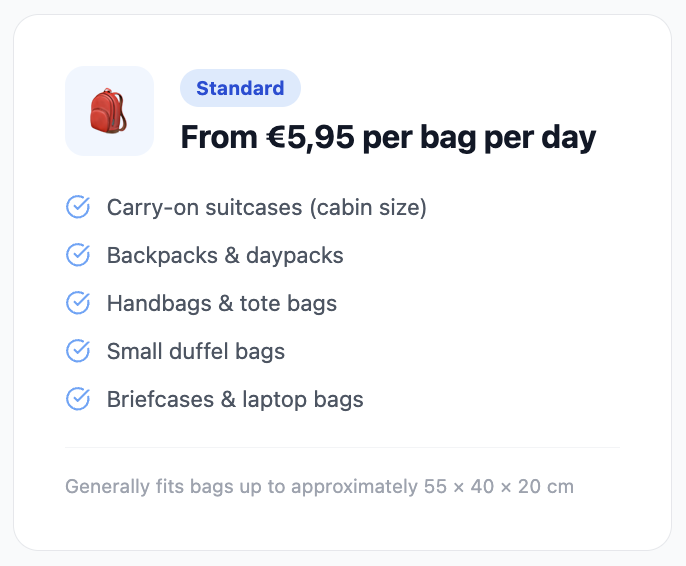Click the "Small duffel bags" text
The height and width of the screenshot is (566, 686).
click(196, 351)
